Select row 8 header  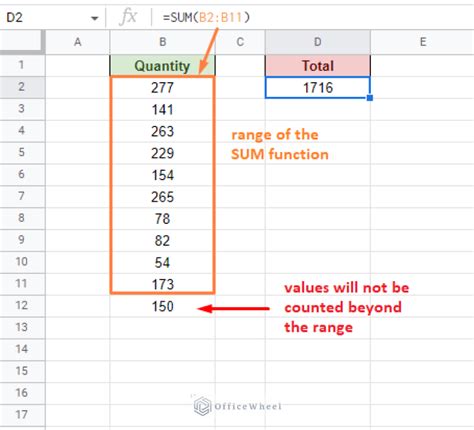[22, 218]
